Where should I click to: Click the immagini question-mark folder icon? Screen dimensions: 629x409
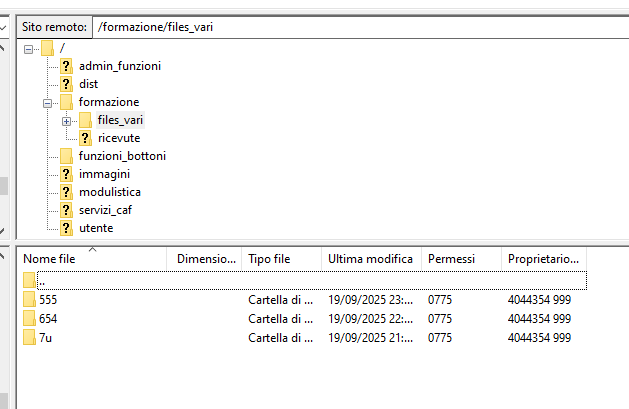tap(66, 174)
